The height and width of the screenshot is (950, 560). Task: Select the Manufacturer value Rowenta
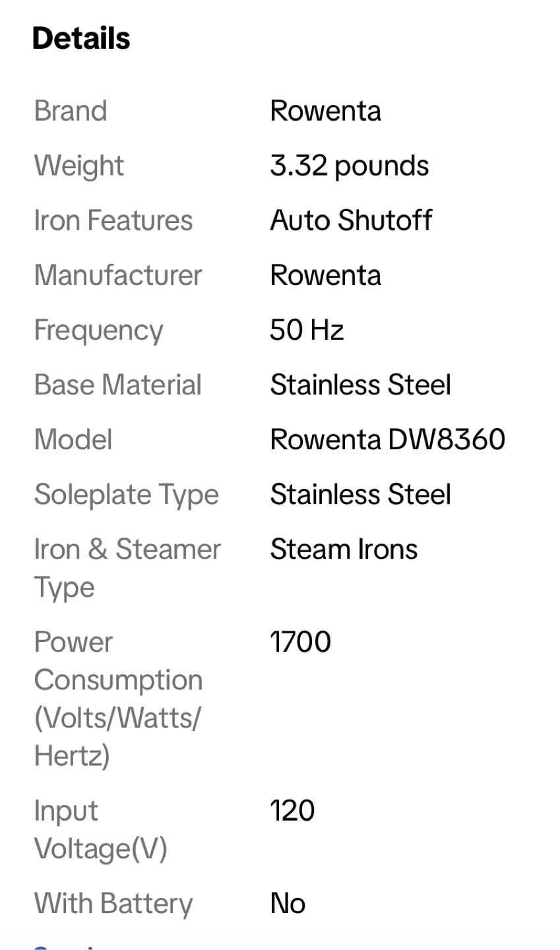pyautogui.click(x=325, y=275)
